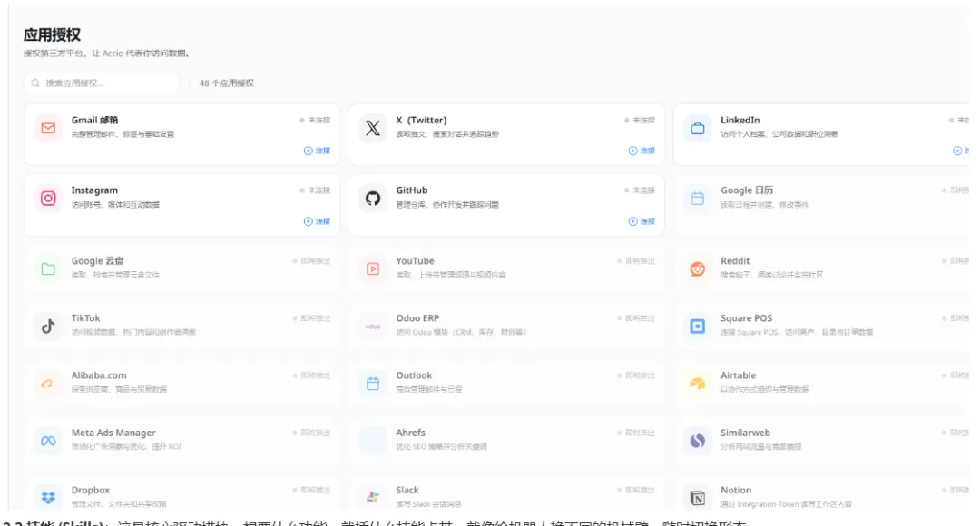Click the Notion logo icon

698,498
